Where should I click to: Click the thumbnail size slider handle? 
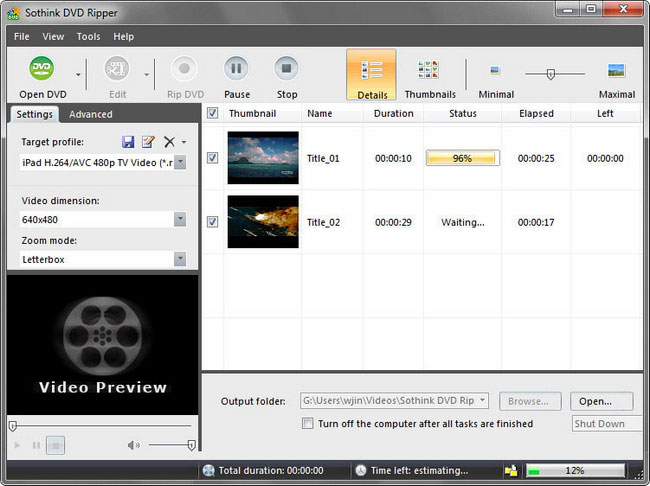pyautogui.click(x=551, y=74)
